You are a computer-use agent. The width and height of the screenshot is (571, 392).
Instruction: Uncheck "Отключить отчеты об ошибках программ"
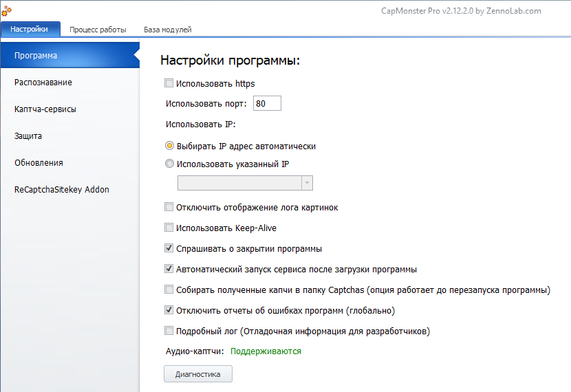[169, 310]
